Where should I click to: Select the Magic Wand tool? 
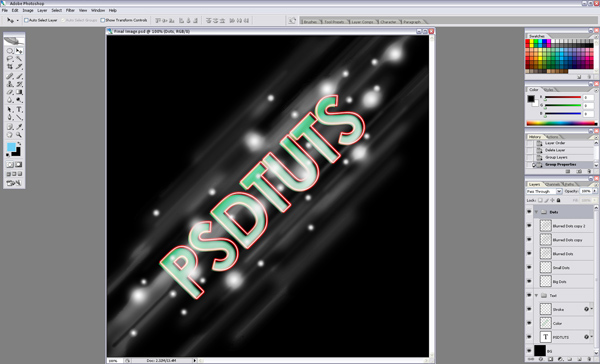point(19,59)
